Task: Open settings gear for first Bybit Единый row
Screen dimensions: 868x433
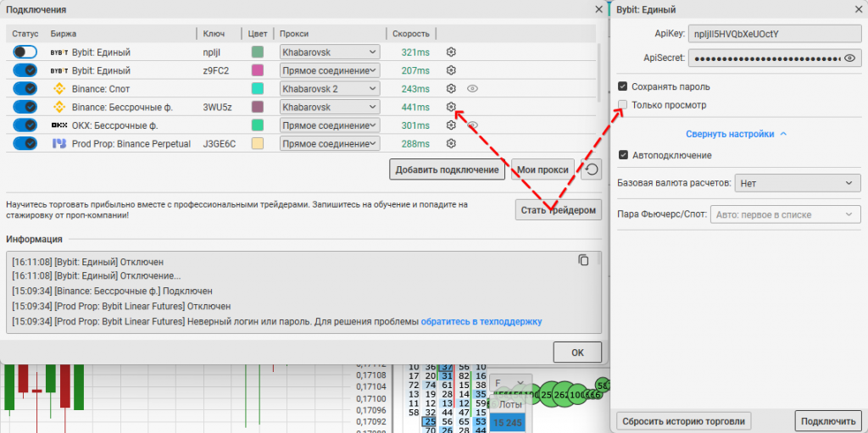Action: pyautogui.click(x=452, y=52)
